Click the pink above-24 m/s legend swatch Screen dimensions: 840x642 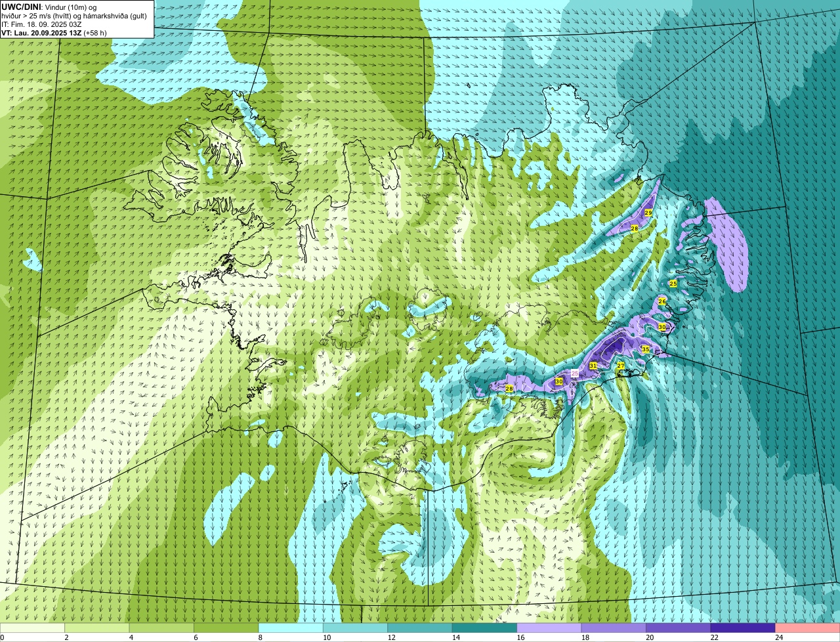tap(808, 628)
